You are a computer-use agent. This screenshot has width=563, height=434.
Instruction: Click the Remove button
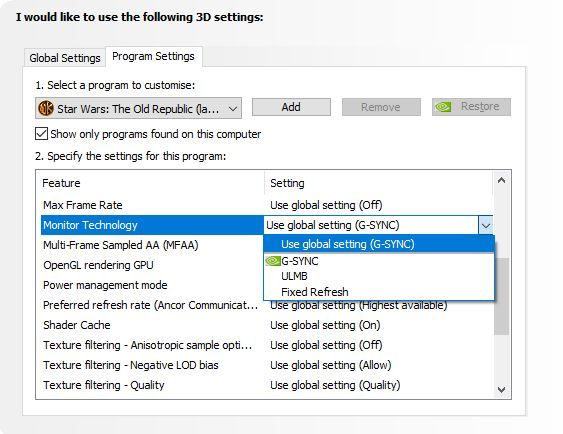pyautogui.click(x=381, y=107)
